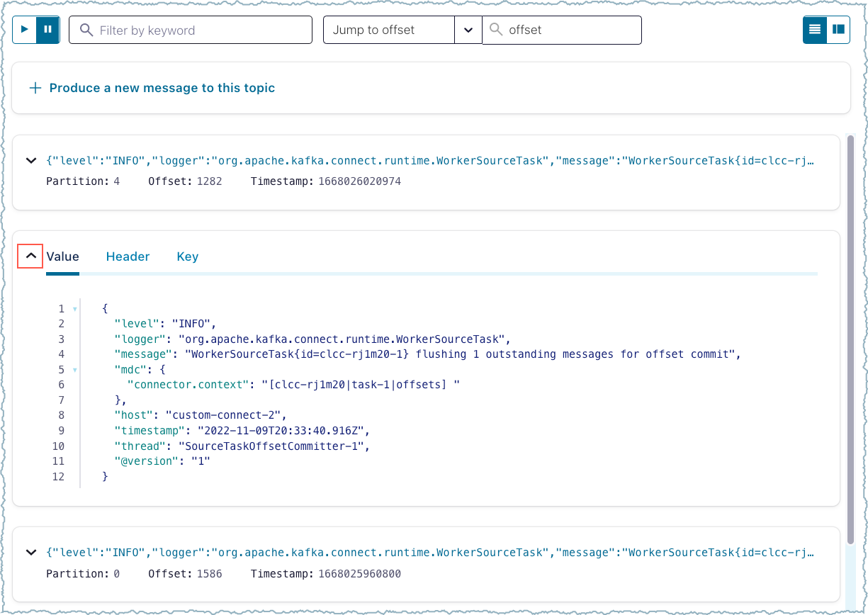This screenshot has width=868, height=615.
Task: Select the Value tab
Action: point(63,256)
